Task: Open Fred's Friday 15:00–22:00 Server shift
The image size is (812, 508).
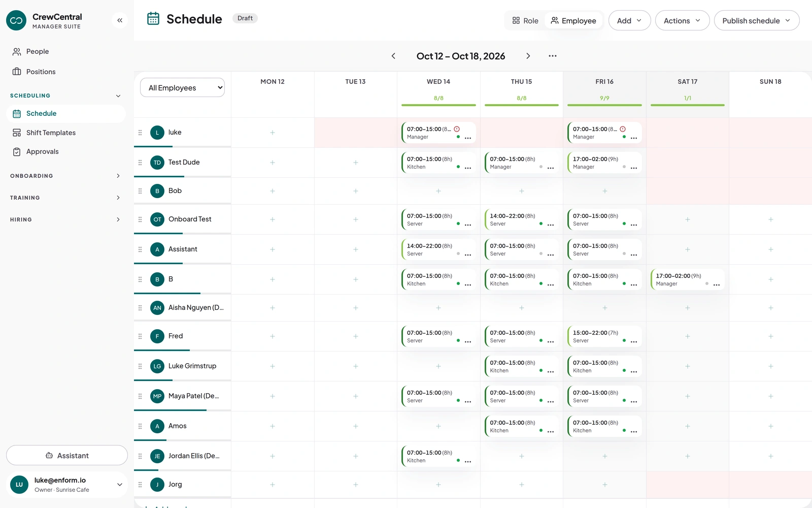Action: point(604,336)
